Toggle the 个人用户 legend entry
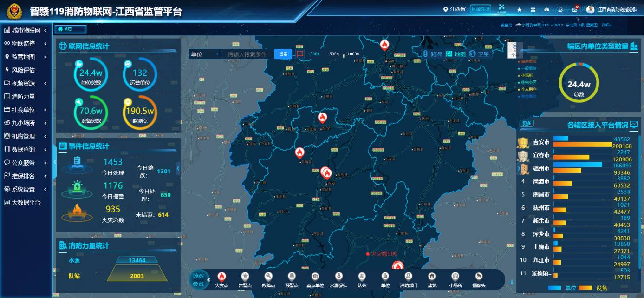 [x=527, y=89]
